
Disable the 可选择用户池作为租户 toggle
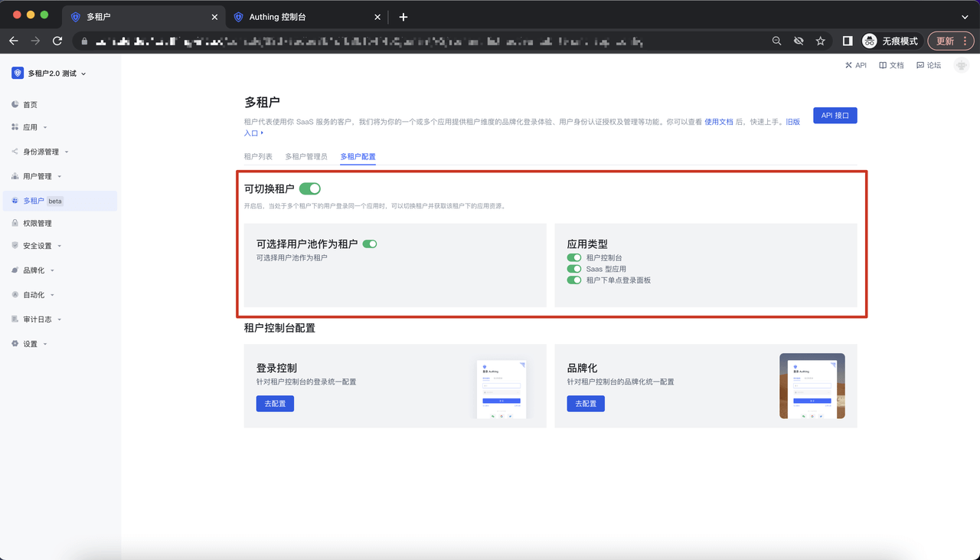coord(370,244)
